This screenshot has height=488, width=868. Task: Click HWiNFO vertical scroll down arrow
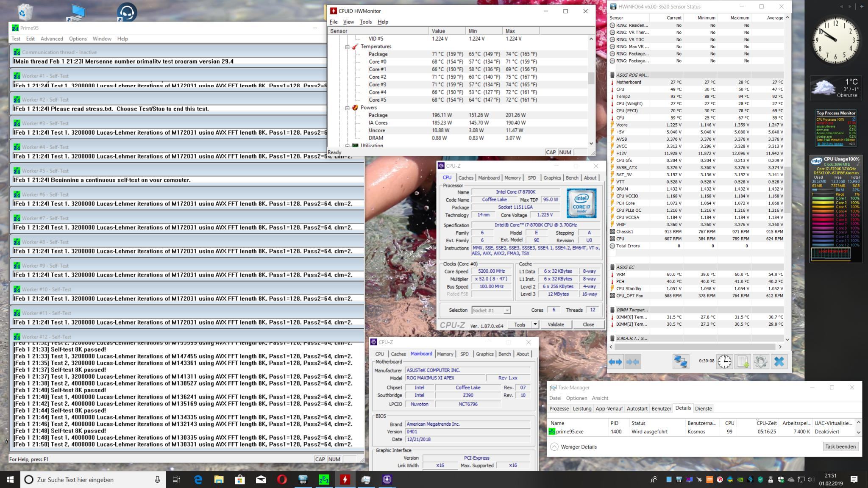click(x=787, y=339)
